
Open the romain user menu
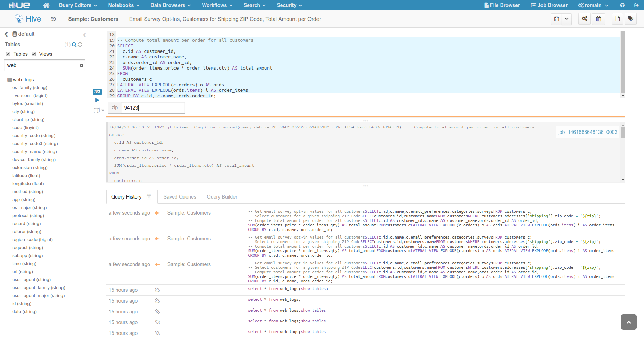pos(593,5)
